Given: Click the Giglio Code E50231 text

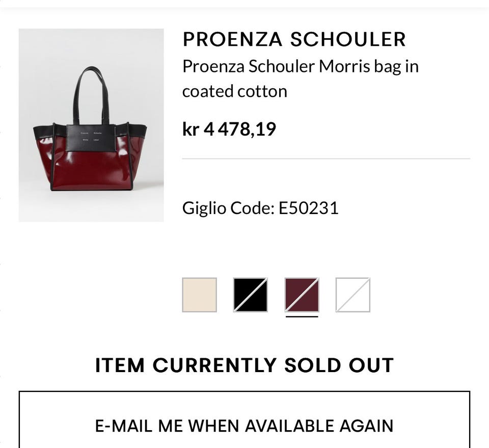Looking at the screenshot, I should tap(260, 208).
